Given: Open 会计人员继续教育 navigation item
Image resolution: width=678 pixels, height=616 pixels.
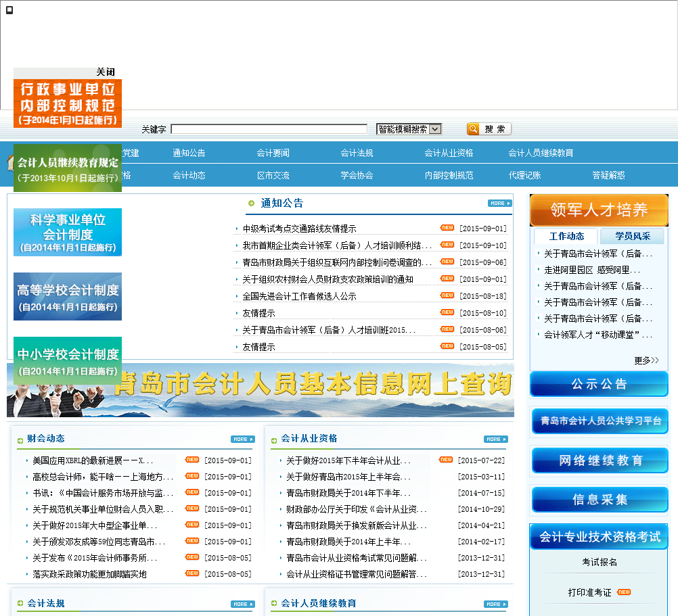Looking at the screenshot, I should [541, 153].
